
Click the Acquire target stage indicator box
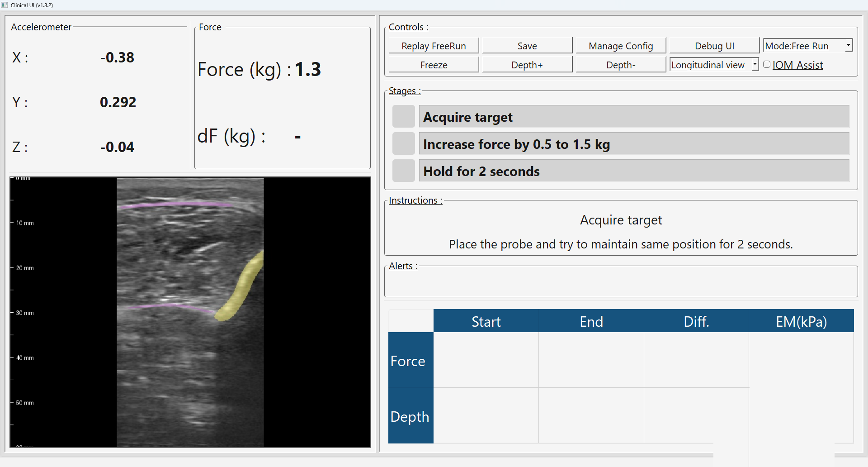click(x=403, y=117)
